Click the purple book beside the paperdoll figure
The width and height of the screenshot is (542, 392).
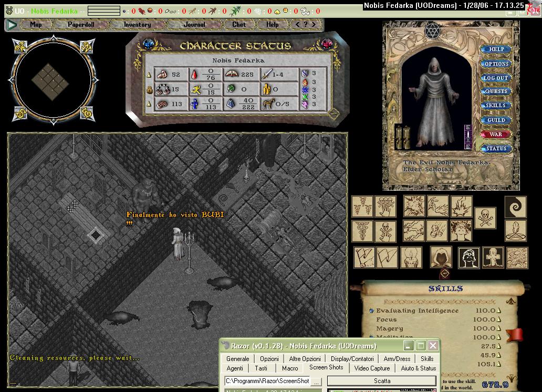467,137
